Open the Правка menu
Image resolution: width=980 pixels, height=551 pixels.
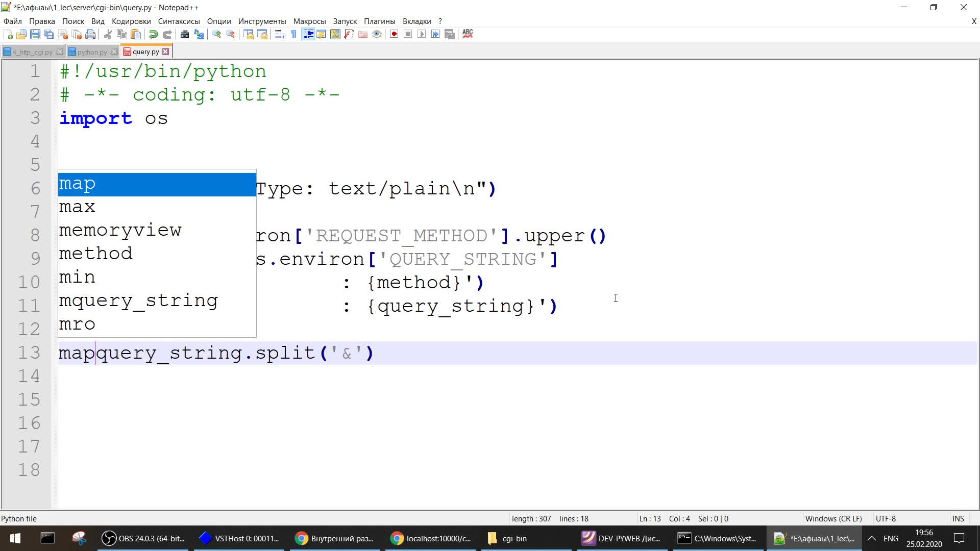tap(42, 21)
